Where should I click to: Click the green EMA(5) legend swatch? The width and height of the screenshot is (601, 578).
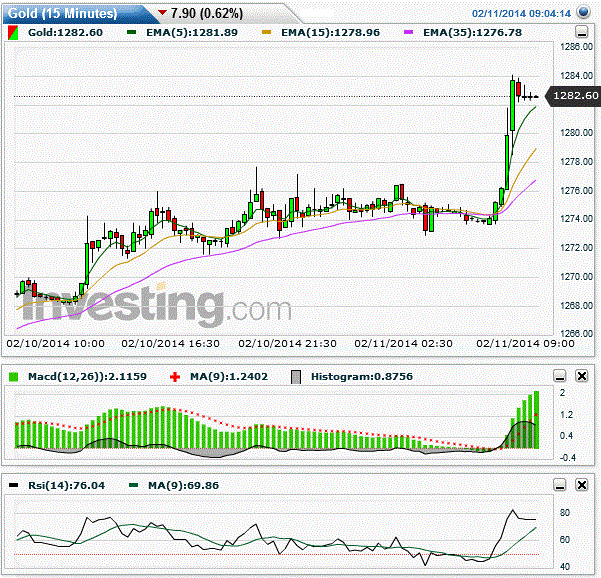131,33
